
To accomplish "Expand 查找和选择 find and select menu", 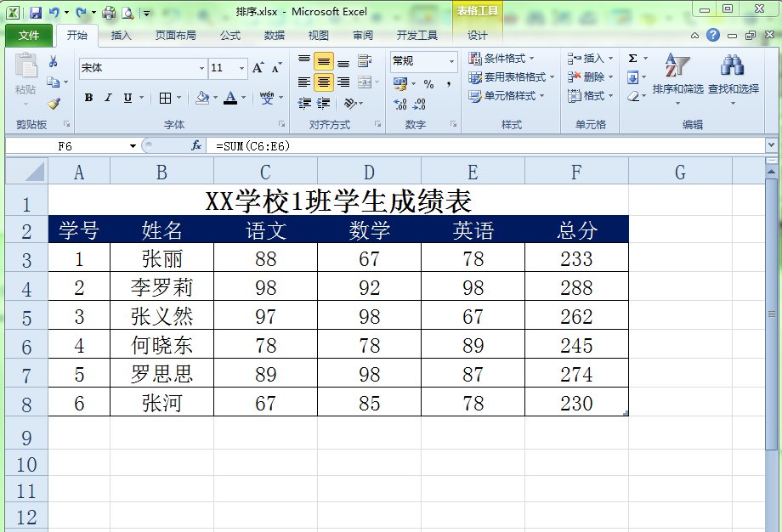I will tap(733, 80).
